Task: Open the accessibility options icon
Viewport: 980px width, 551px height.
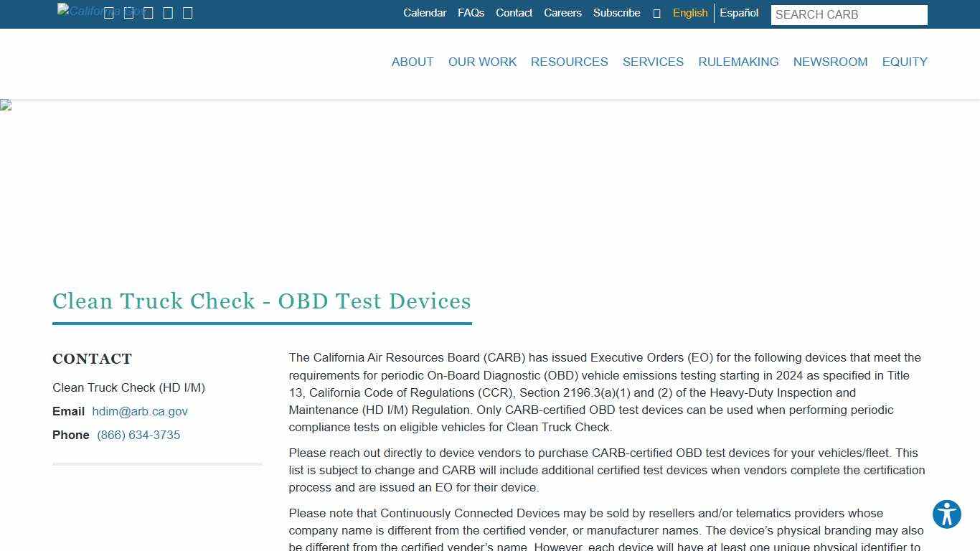Action: [946, 514]
